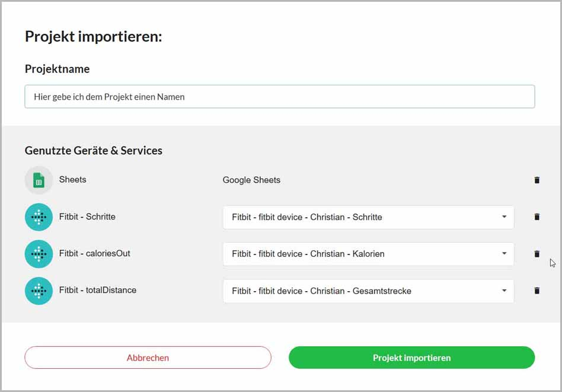Remove Fitbit - Schritte with its trash icon
Image resolution: width=562 pixels, height=392 pixels.
(537, 217)
